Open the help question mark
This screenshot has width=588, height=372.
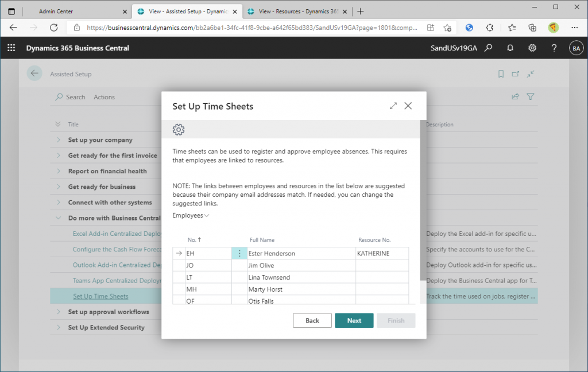pyautogui.click(x=554, y=48)
